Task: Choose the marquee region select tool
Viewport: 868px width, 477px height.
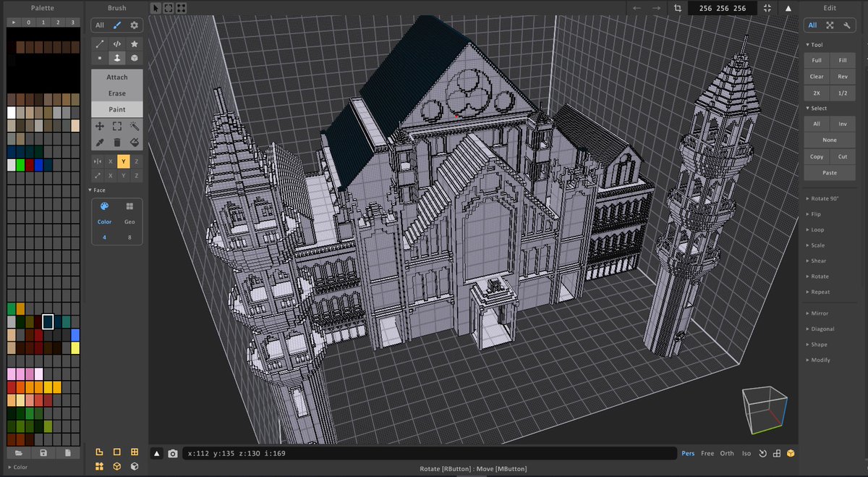Action: coord(117,126)
